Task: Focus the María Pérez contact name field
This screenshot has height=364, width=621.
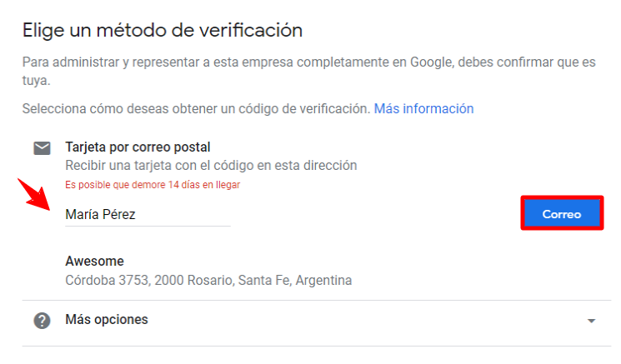Action: pos(148,215)
